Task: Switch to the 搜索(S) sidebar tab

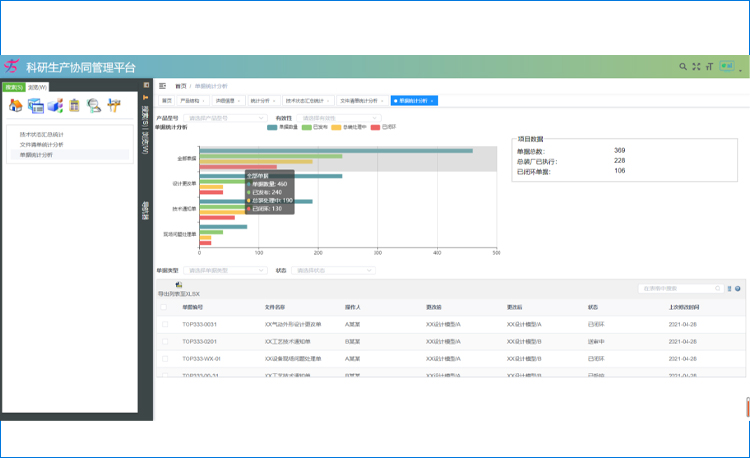Action: [x=14, y=87]
